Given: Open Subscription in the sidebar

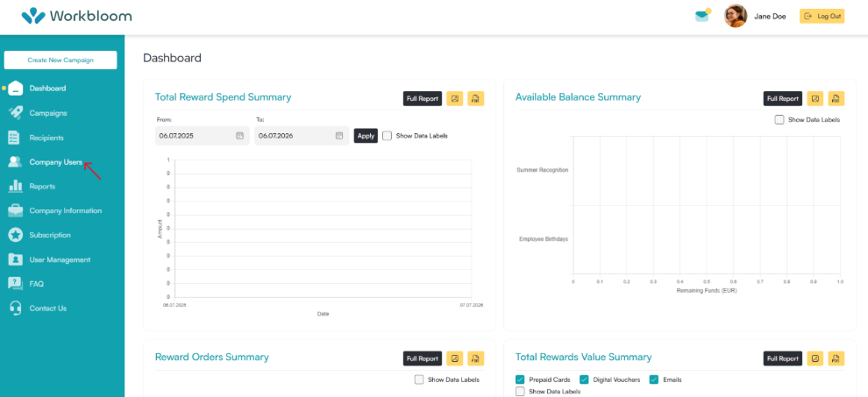Looking at the screenshot, I should (x=50, y=235).
